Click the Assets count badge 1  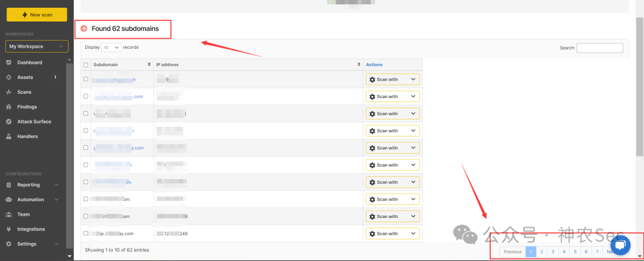click(55, 78)
